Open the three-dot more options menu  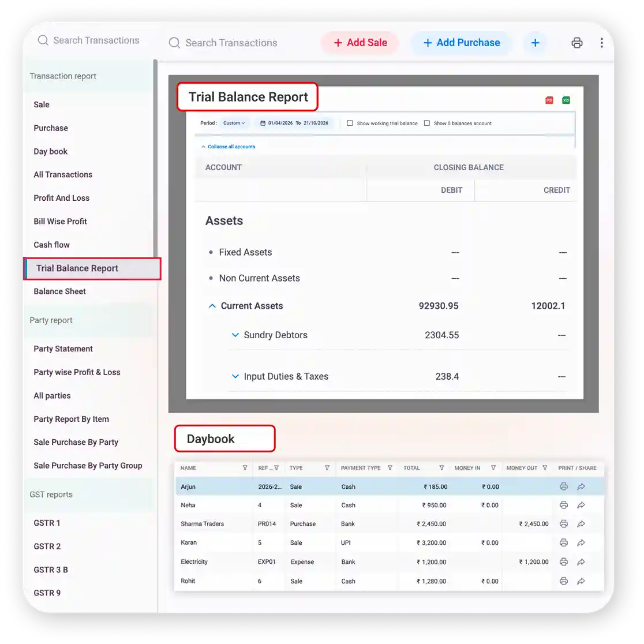[x=601, y=43]
